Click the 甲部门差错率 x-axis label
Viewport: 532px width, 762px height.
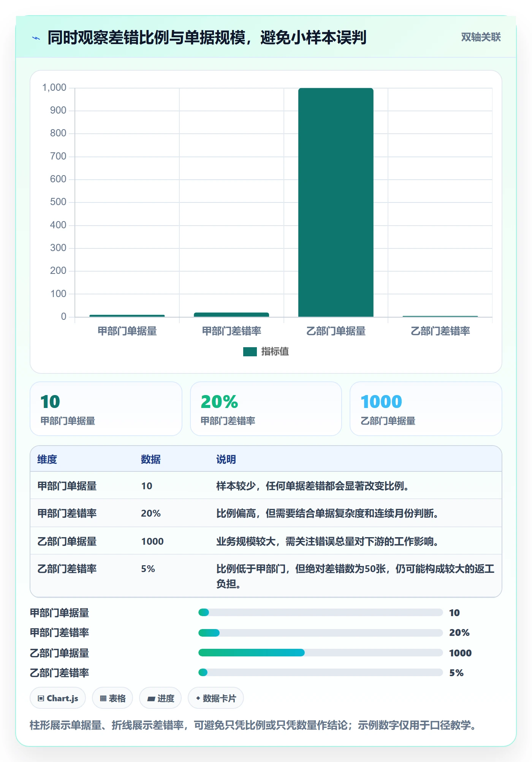pyautogui.click(x=231, y=331)
